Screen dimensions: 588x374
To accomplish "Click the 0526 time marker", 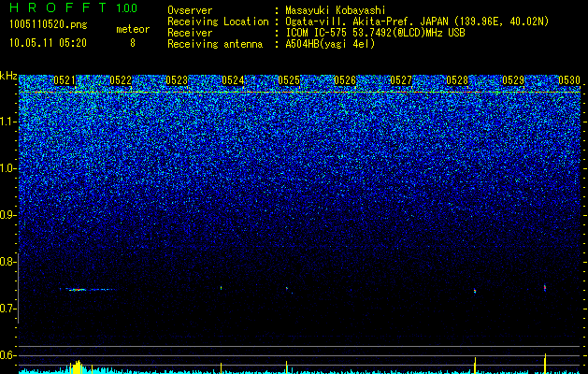I will click(x=345, y=80).
